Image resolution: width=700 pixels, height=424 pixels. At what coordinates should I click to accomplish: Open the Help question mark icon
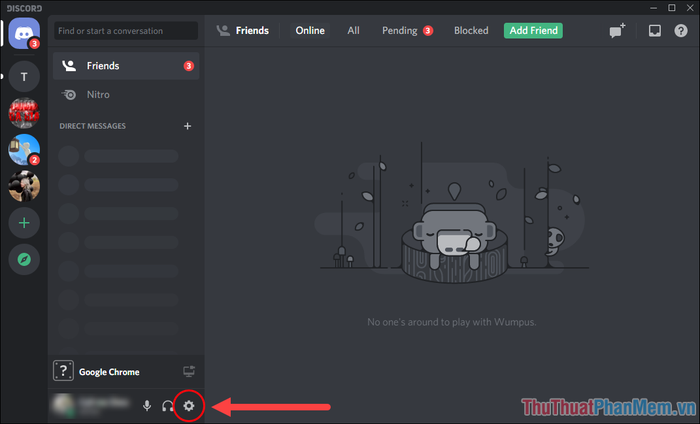coord(681,30)
